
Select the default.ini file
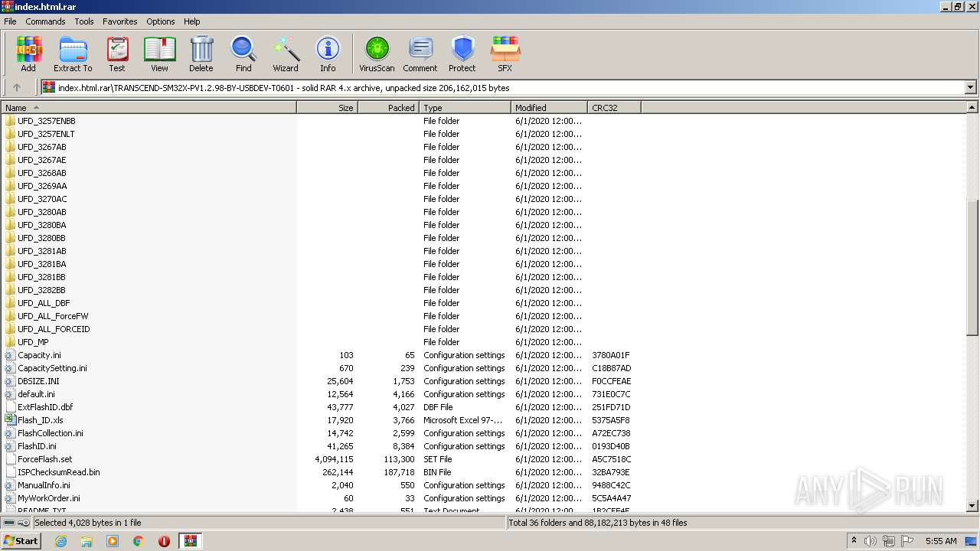[x=36, y=394]
